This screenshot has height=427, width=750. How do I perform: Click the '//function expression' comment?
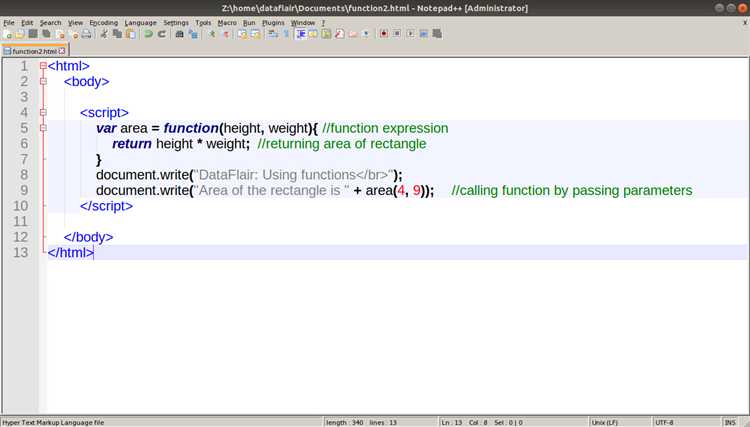385,128
